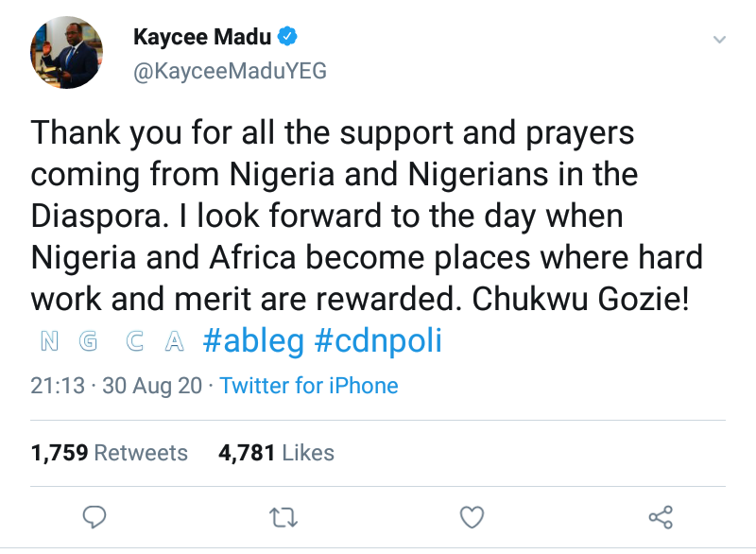Click the reply speech bubble icon
The height and width of the screenshot is (554, 756).
[94, 517]
